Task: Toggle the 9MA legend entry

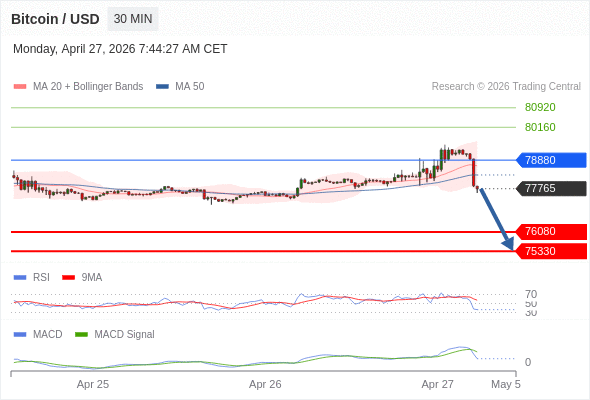Action: coord(82,277)
